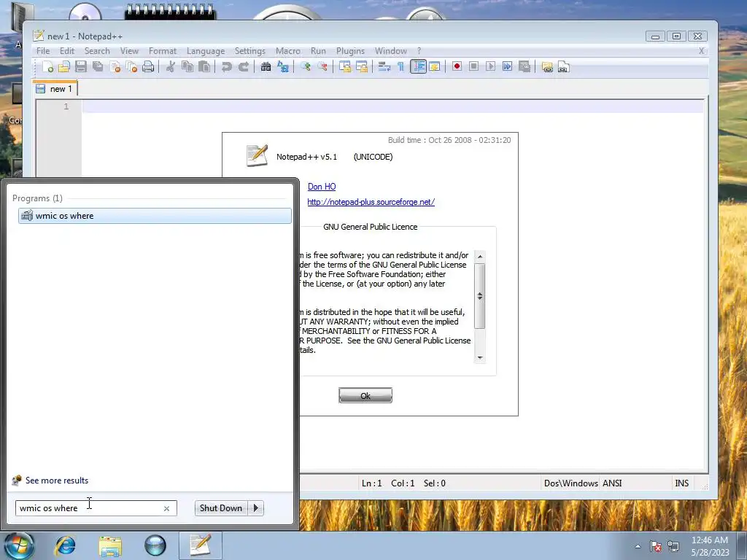The height and width of the screenshot is (560, 747).
Task: Click the Save All toolbar icon
Action: tap(98, 66)
